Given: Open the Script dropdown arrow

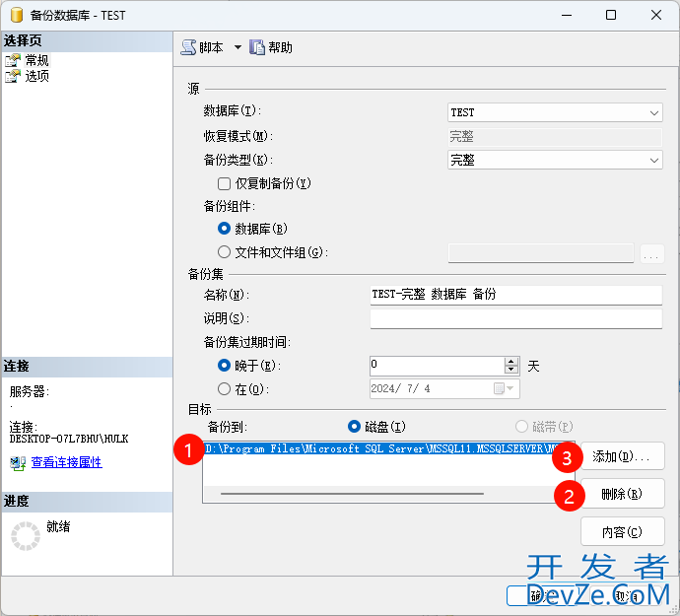Looking at the screenshot, I should 238,47.
